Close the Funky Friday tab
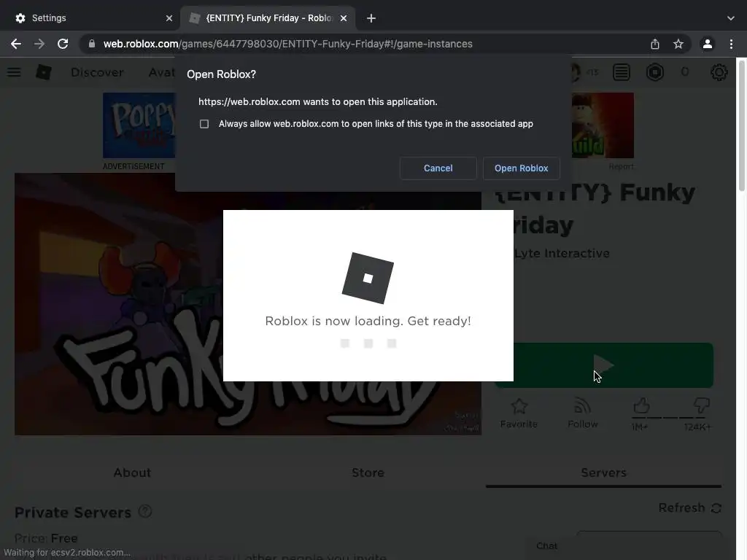This screenshot has height=560, width=747. click(344, 18)
